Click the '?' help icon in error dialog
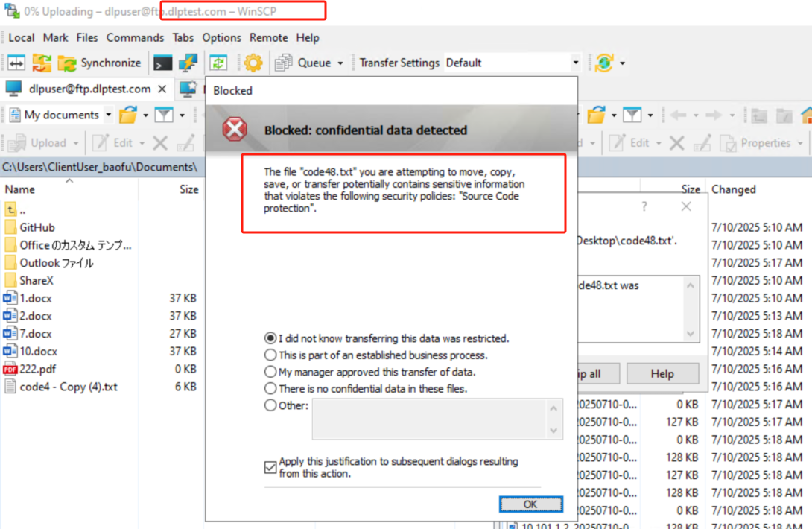This screenshot has width=812, height=529. (x=644, y=206)
